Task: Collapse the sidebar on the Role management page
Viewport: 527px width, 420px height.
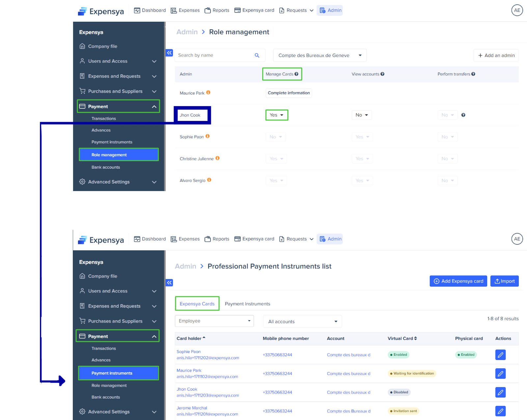Action: (169, 53)
